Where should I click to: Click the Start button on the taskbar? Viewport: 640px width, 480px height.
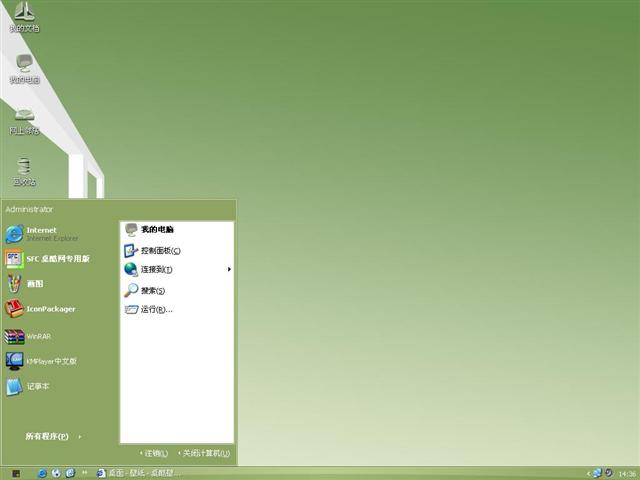(x=16, y=473)
